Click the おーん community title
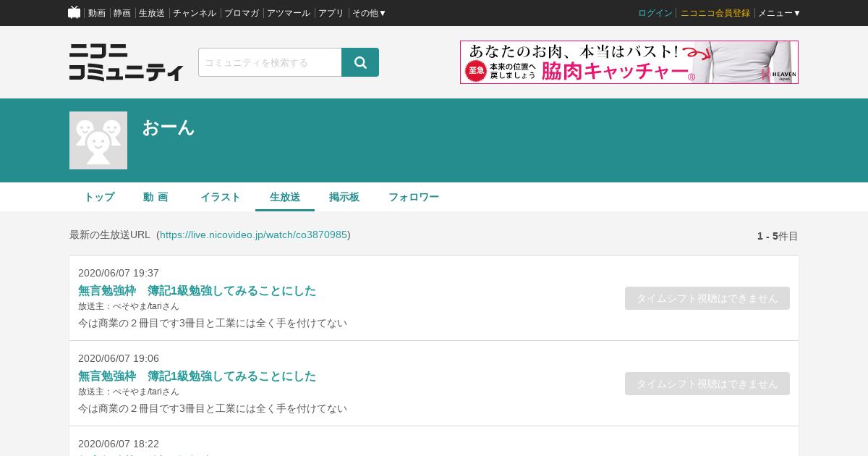The image size is (868, 456). click(x=169, y=127)
